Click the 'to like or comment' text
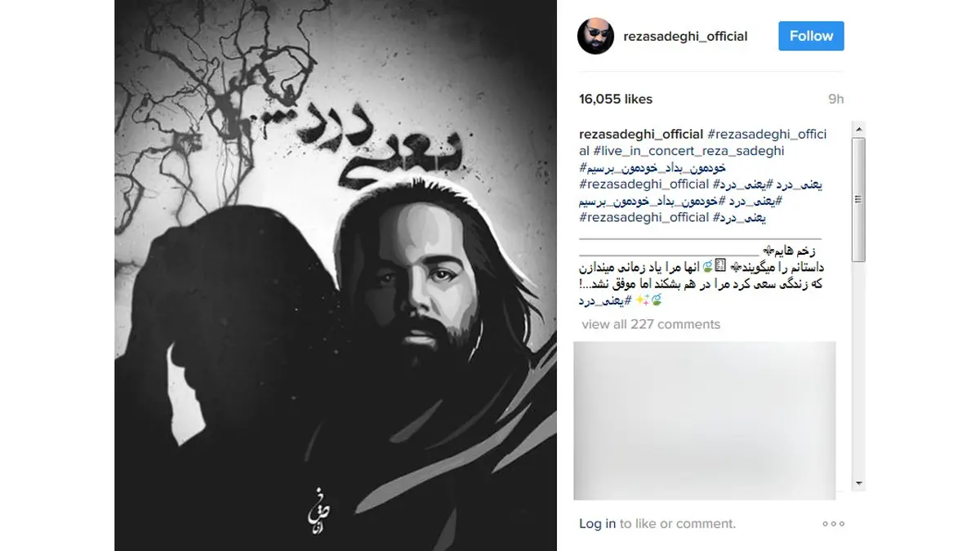980x551 pixels. click(x=678, y=524)
